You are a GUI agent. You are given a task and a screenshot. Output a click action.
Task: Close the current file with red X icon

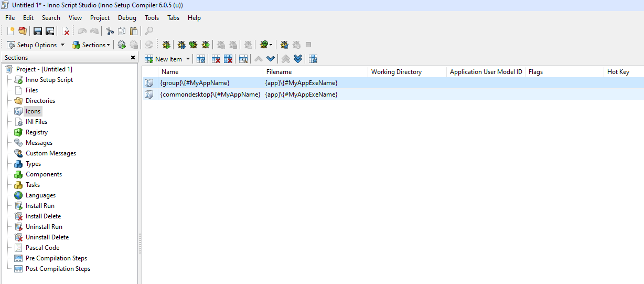click(x=66, y=31)
